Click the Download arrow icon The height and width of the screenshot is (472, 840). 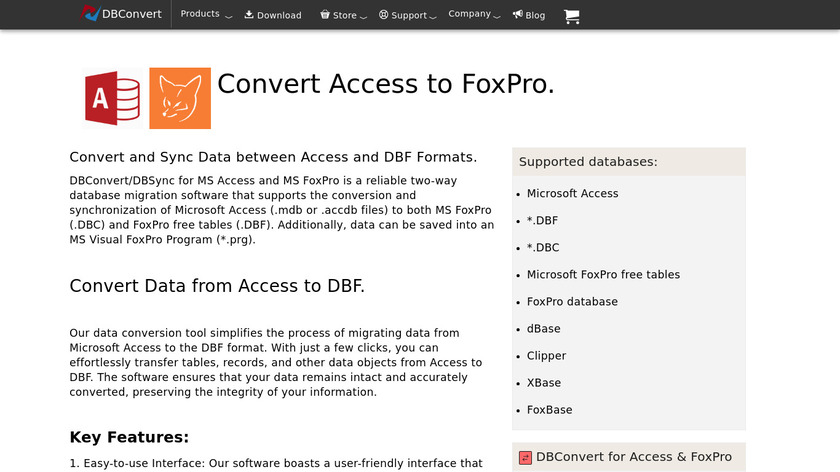[x=249, y=14]
